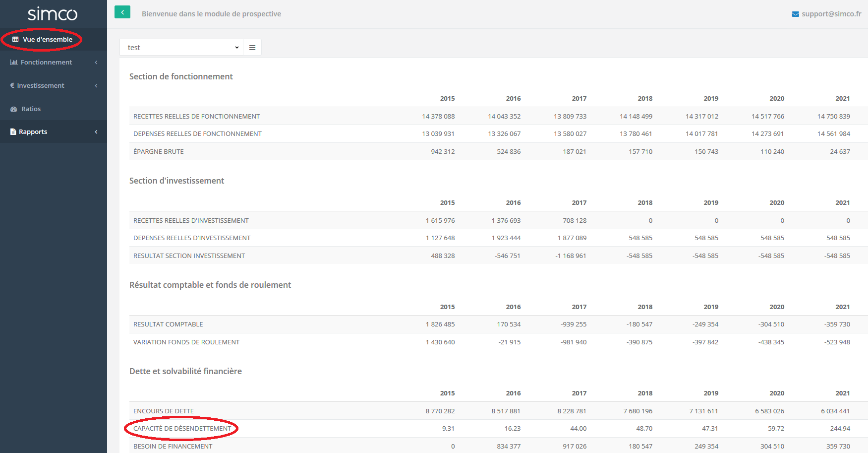
Task: Click the RESULTAT COMPTABLE row label
Action: point(168,324)
